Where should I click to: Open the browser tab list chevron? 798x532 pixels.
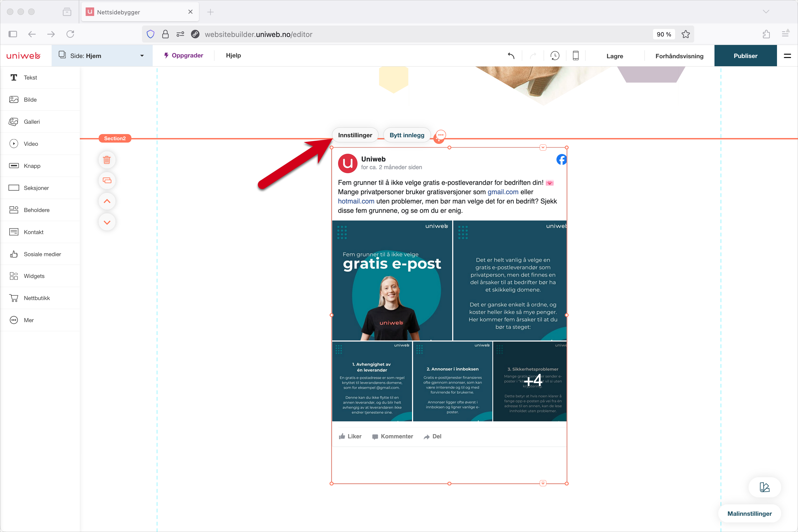[766, 11]
